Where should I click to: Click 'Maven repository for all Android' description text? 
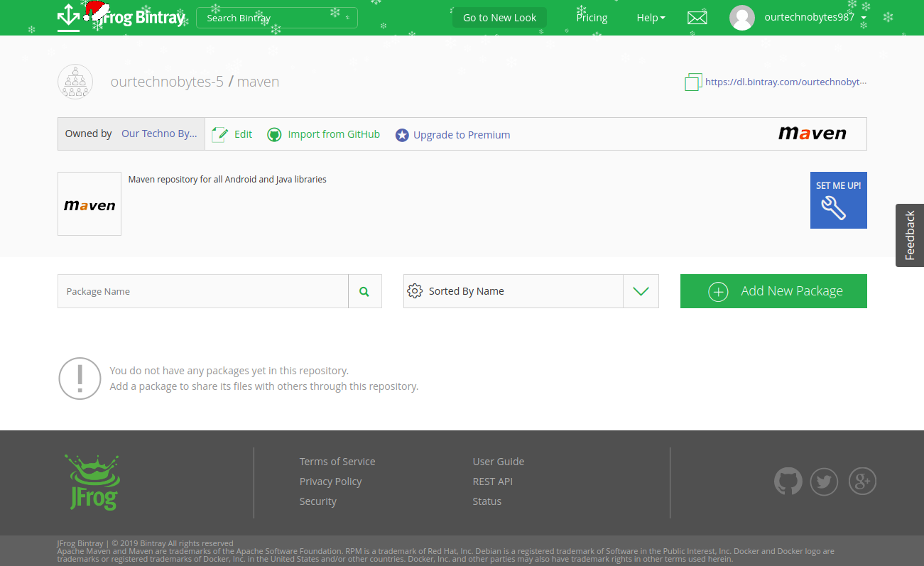pyautogui.click(x=227, y=180)
